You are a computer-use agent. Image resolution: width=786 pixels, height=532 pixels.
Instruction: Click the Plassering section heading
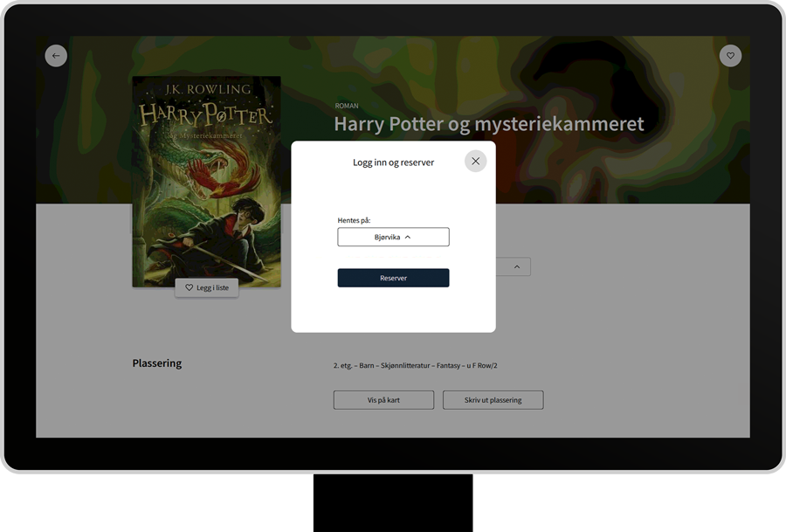click(x=157, y=363)
